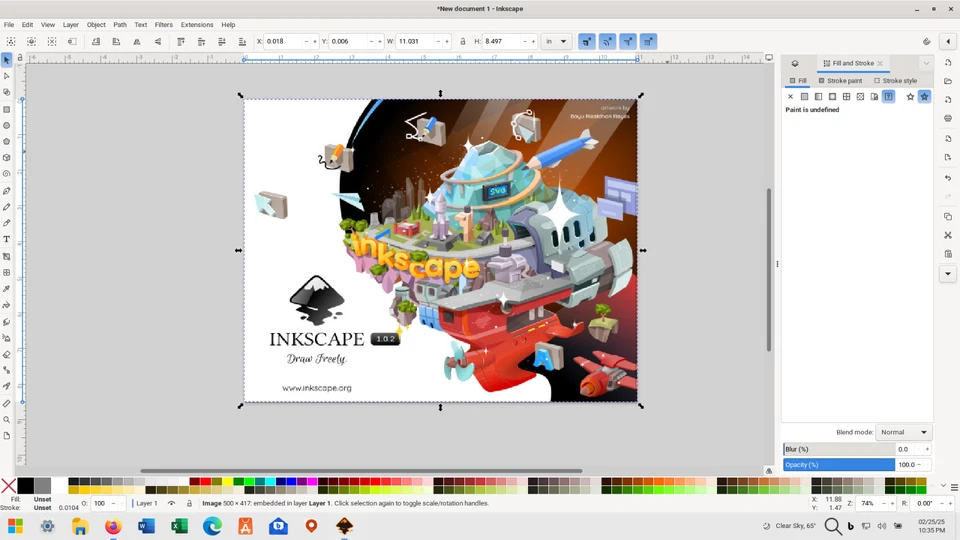The image size is (960, 540).
Task: Open the Blend mode Normal dropdown
Action: coord(904,432)
